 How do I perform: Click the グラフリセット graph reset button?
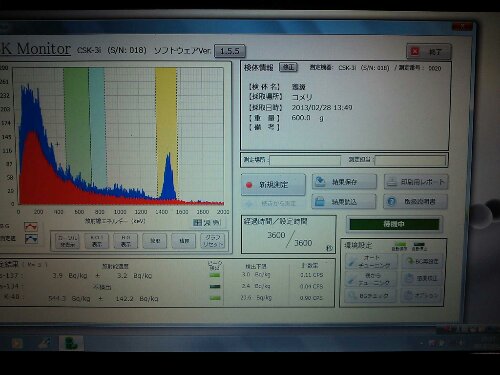coord(212,240)
